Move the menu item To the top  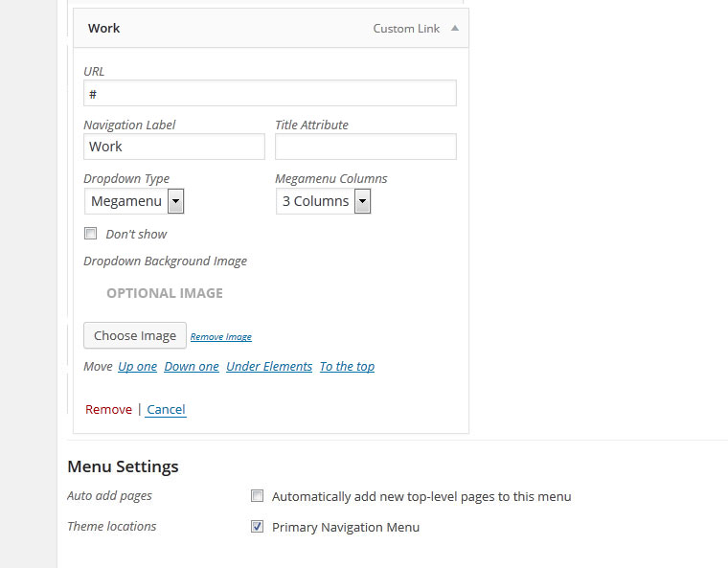347,366
